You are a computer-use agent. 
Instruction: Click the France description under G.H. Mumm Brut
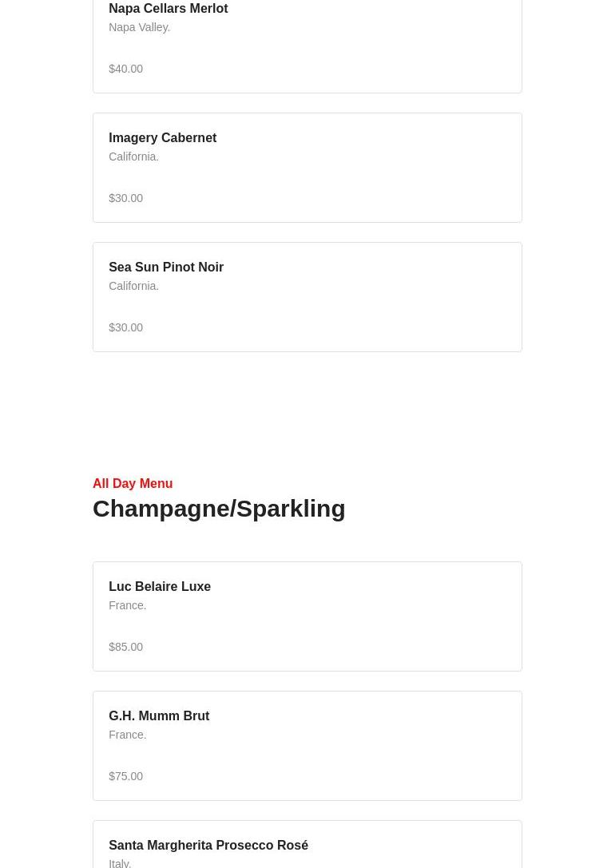(127, 735)
